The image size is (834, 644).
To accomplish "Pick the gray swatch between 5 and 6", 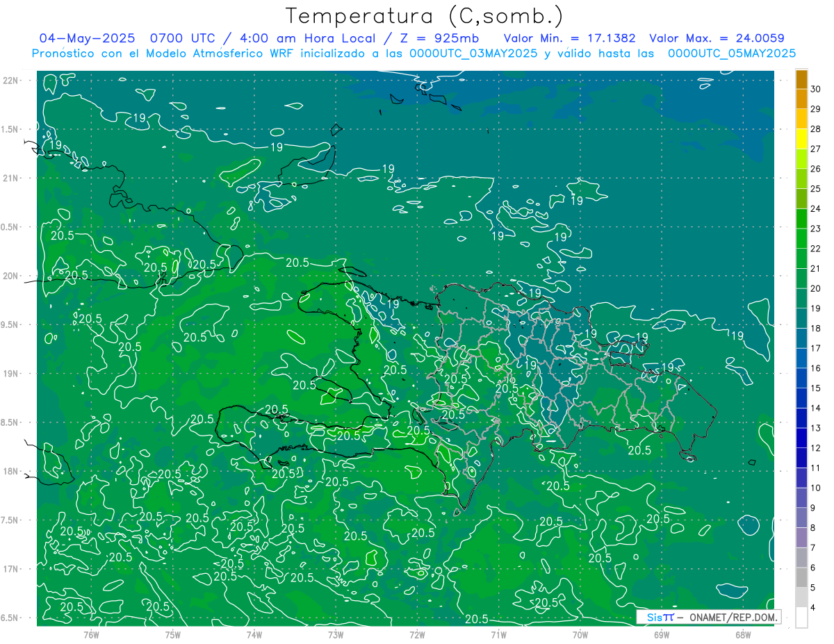I will tap(801, 578).
